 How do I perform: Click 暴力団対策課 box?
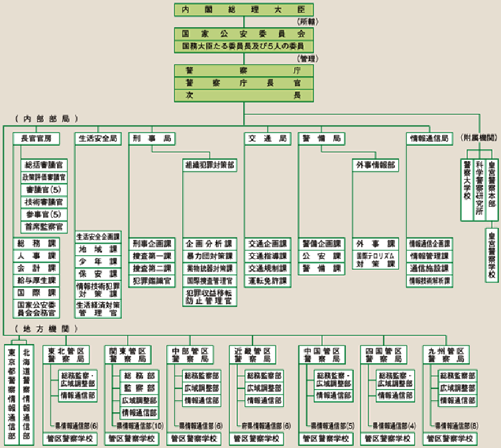tap(209, 256)
